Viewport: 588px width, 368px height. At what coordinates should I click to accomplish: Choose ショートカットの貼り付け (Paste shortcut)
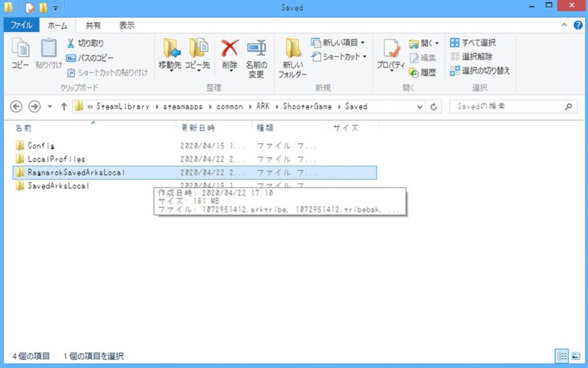(107, 73)
